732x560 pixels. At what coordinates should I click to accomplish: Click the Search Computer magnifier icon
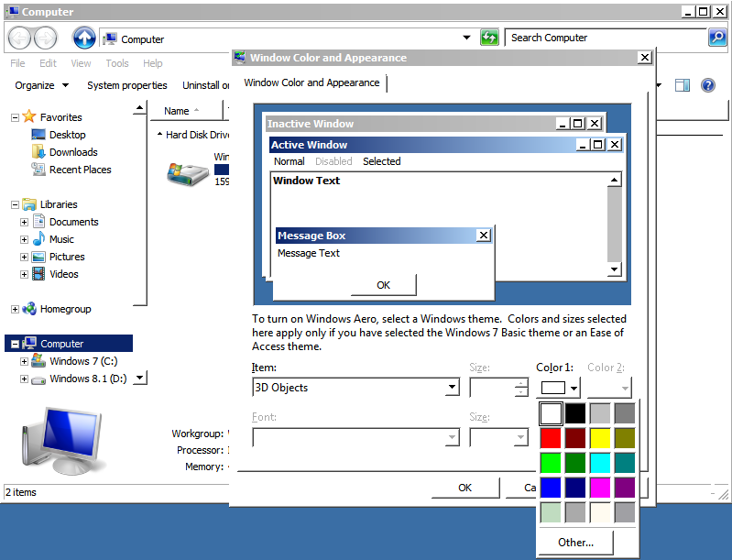(x=717, y=38)
